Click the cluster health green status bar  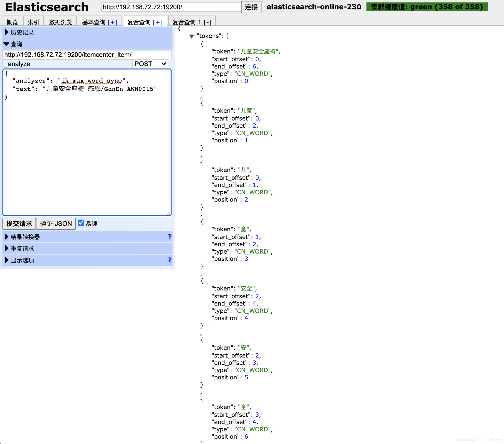tap(427, 7)
